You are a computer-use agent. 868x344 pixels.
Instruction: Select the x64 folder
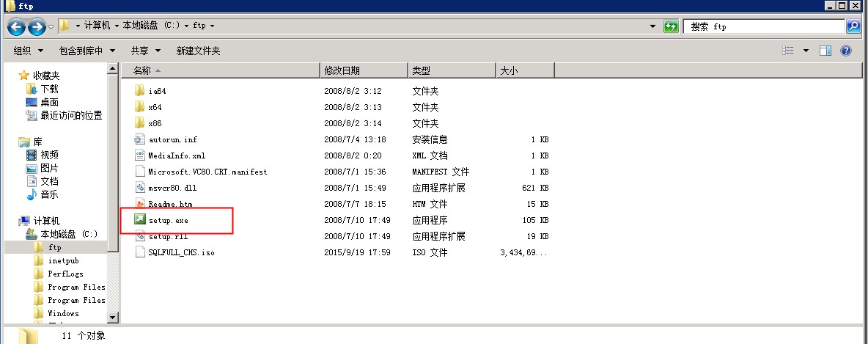(x=155, y=107)
